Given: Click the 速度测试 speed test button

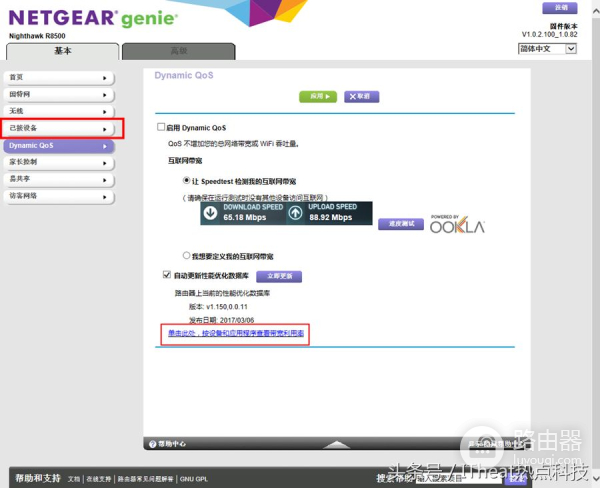Looking at the screenshot, I should 401,224.
